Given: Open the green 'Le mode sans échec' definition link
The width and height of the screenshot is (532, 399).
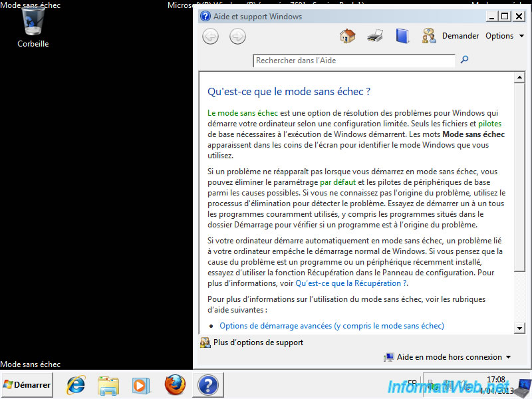Looking at the screenshot, I should pos(243,113).
